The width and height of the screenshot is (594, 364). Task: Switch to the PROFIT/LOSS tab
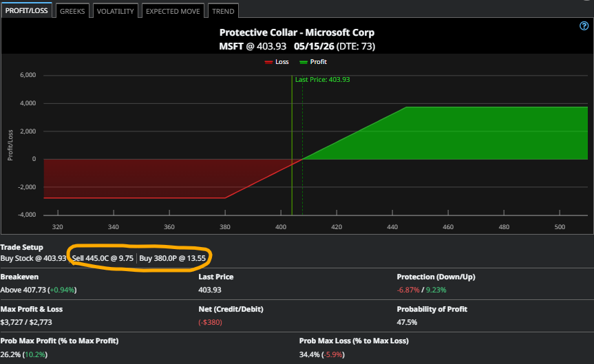pos(27,10)
